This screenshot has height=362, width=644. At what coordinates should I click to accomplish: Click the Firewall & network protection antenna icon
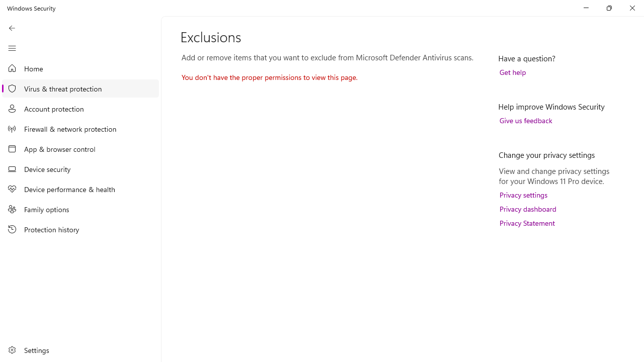point(12,129)
